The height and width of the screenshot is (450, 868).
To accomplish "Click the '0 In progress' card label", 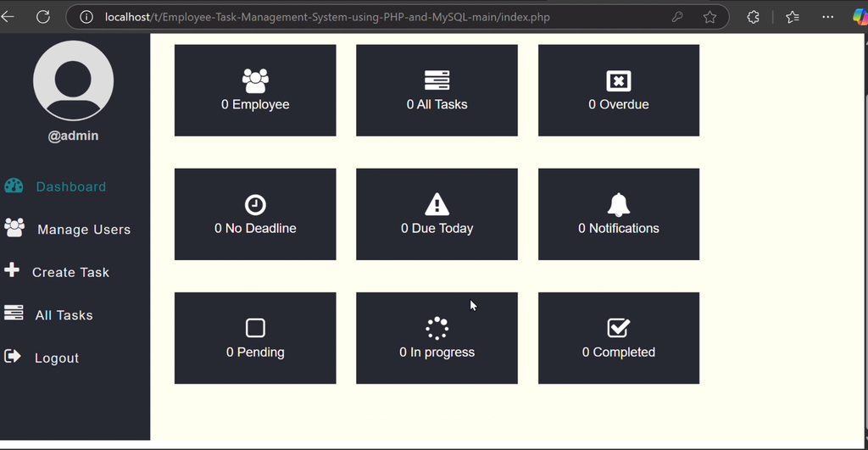I will tap(437, 352).
